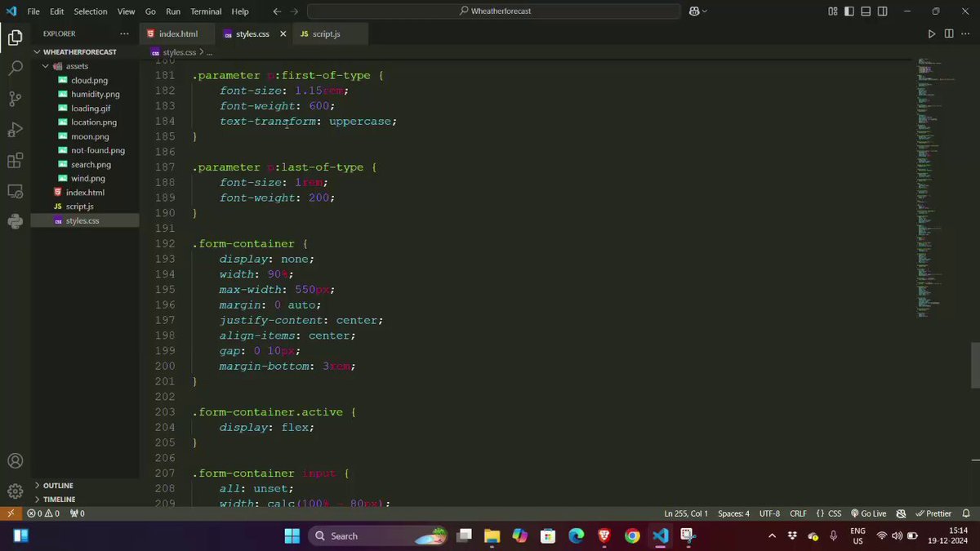Image resolution: width=980 pixels, height=551 pixels.
Task: Open the Copilot status bar icon
Action: tap(901, 513)
